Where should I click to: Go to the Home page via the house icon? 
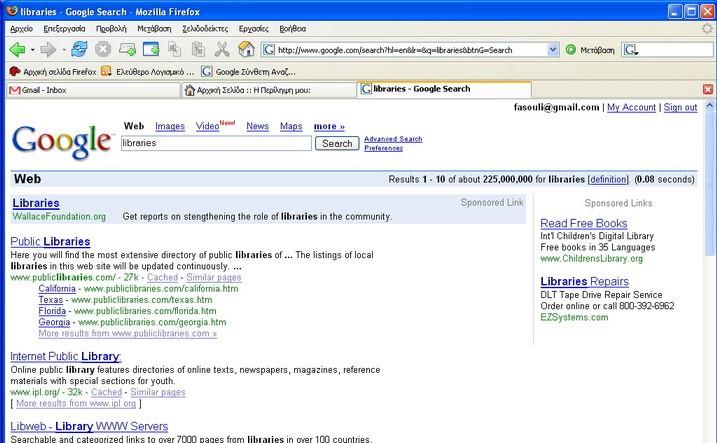pyautogui.click(x=246, y=49)
